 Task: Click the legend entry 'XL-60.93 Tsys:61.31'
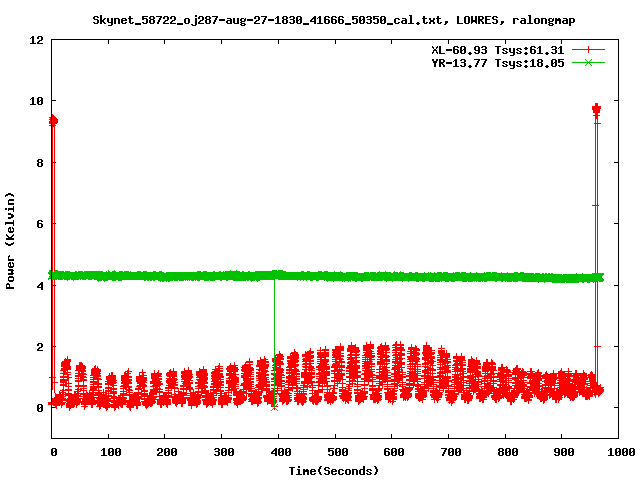(x=498, y=50)
